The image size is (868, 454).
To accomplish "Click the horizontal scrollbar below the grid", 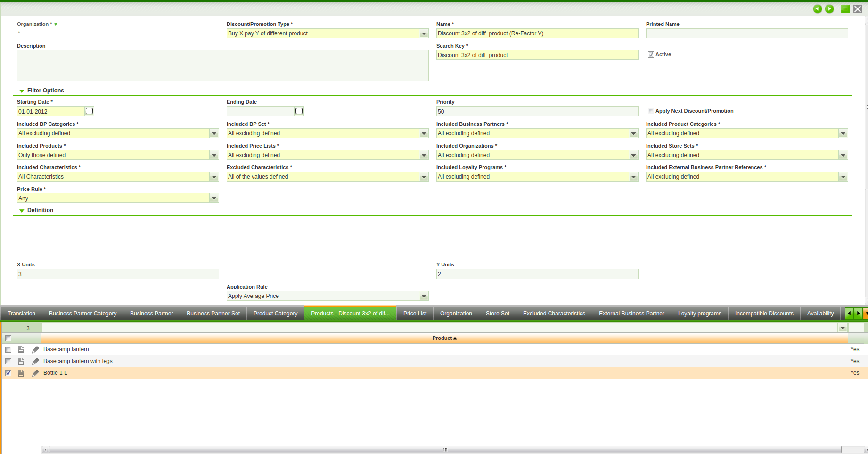I will [445, 450].
